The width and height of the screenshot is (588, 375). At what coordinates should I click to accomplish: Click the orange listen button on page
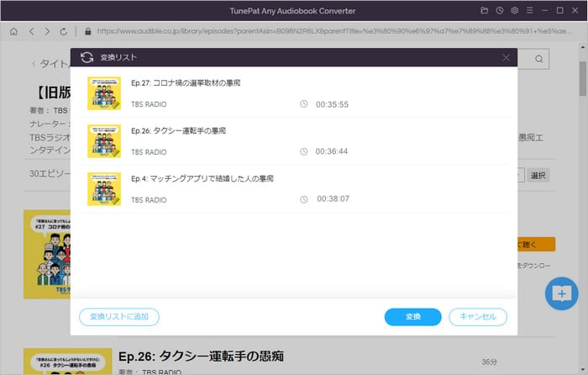click(x=536, y=245)
